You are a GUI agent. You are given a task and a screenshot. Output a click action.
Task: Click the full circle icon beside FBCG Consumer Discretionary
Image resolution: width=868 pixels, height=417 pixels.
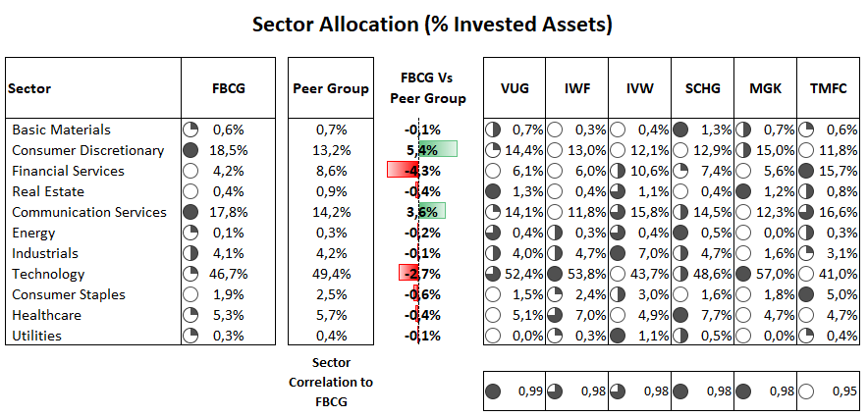click(190, 150)
